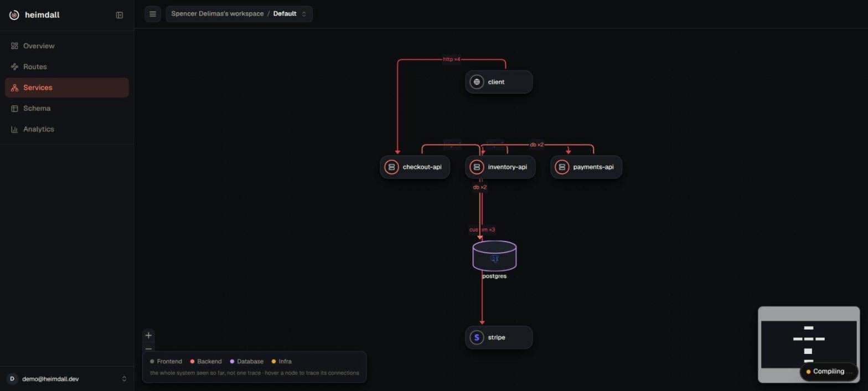Viewport: 868px width, 391px height.
Task: Click the http ×4 edge label
Action: click(451, 59)
